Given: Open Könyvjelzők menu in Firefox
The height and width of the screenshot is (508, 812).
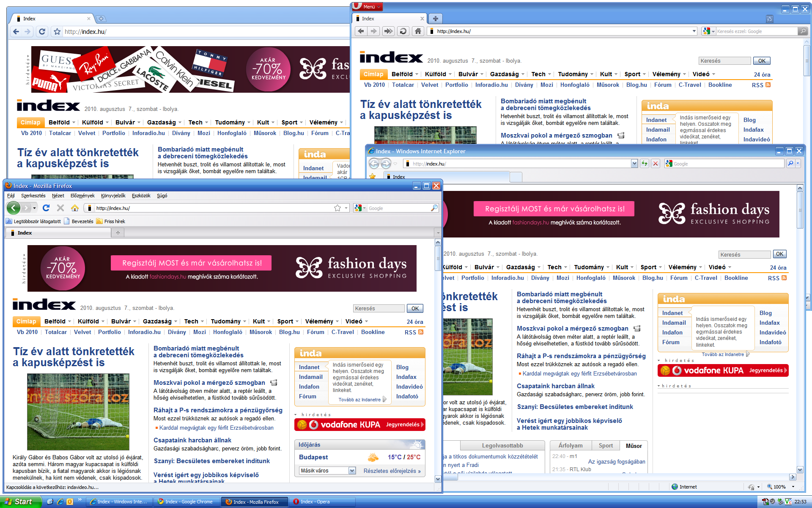Looking at the screenshot, I should 113,196.
